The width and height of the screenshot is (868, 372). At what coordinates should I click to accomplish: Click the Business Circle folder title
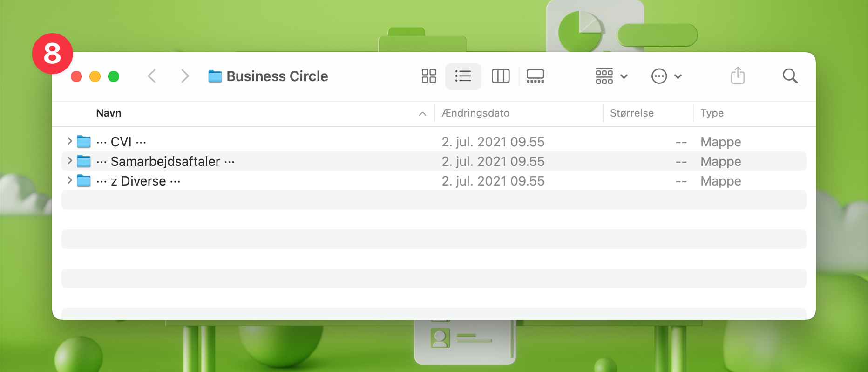pos(277,76)
